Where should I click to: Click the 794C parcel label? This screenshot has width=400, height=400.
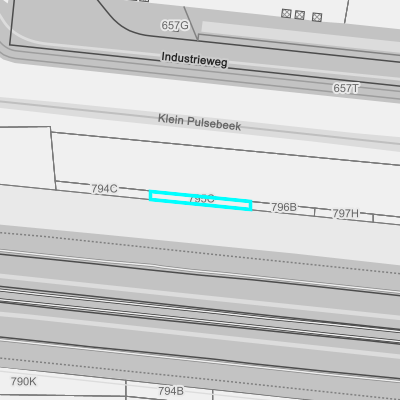click(104, 189)
